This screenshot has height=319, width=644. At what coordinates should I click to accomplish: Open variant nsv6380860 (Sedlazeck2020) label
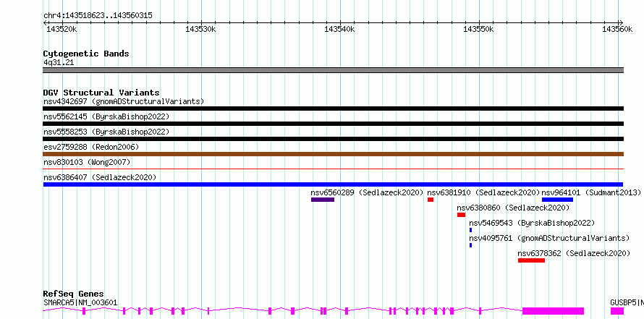(514, 208)
